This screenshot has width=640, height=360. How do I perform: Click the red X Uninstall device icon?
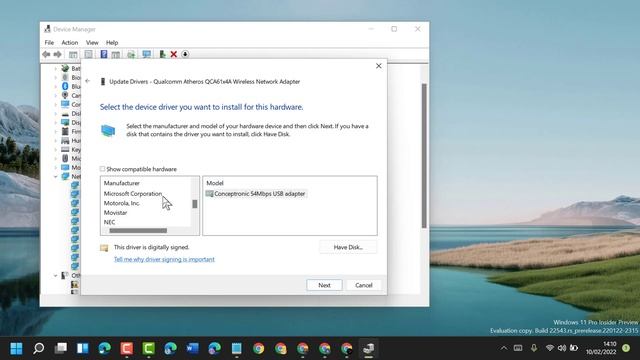pos(173,54)
